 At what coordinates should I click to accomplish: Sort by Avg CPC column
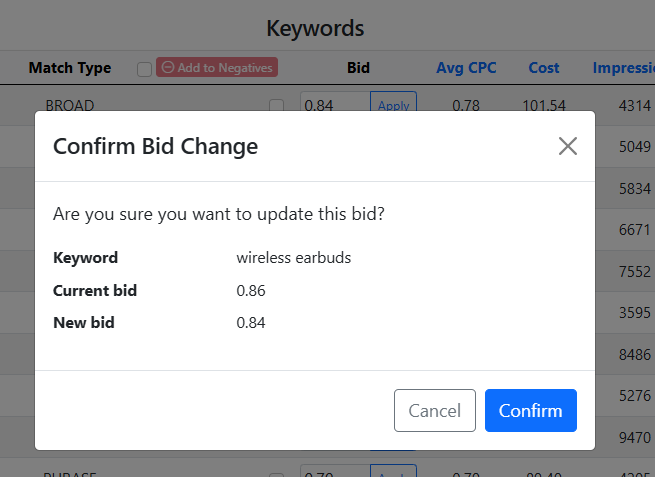click(x=466, y=68)
